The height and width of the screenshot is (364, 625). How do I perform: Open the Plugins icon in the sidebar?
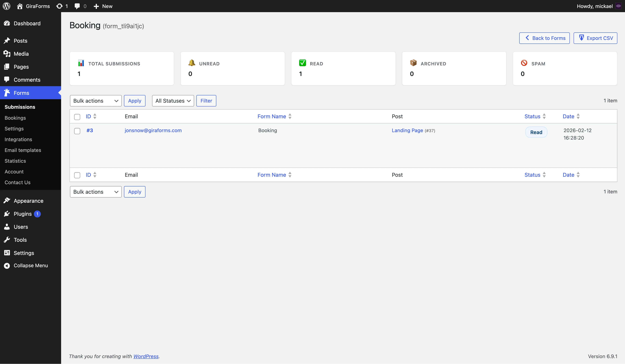click(x=7, y=214)
